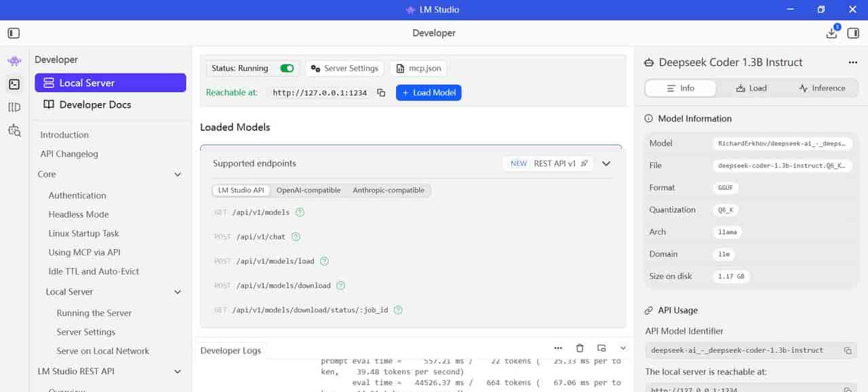The width and height of the screenshot is (868, 392).
Task: Click the robot icon beside Deepseek Coder title
Action: click(649, 62)
